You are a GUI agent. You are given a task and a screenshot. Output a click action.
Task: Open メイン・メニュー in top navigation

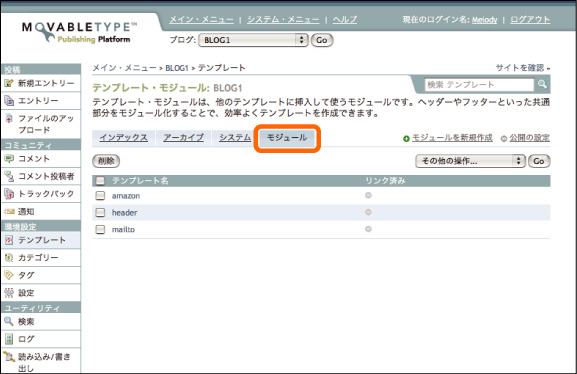coord(201,20)
